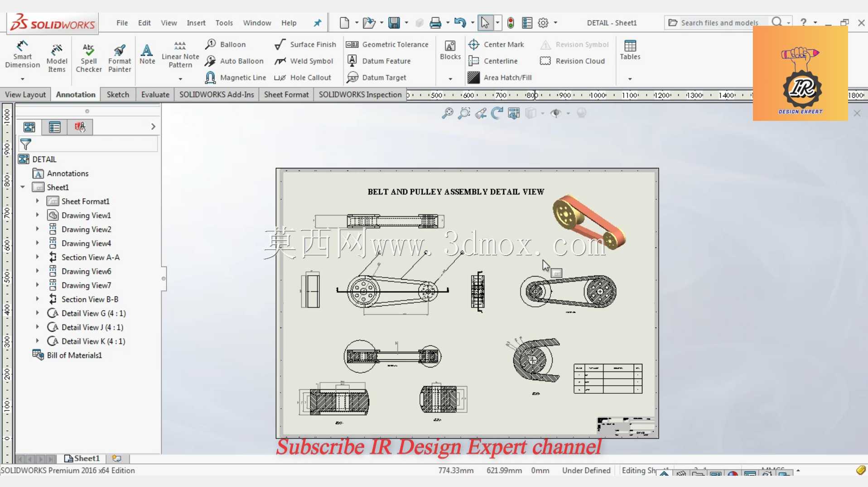Select Annotations folder in tree

68,173
